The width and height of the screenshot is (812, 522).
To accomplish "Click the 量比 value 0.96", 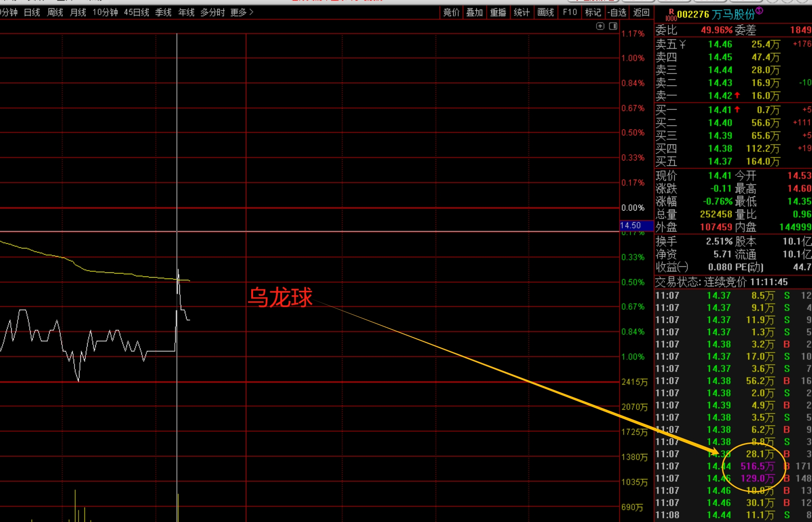I will coord(802,214).
